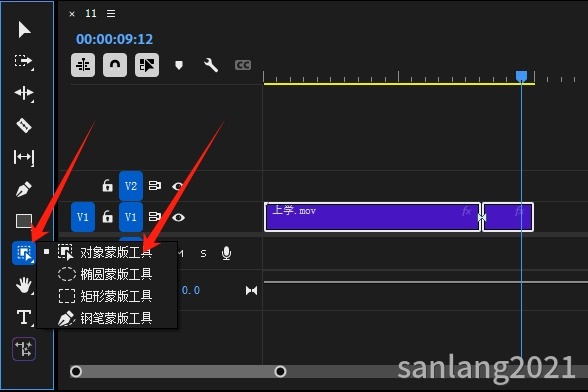
Task: Click the bowtie icon on mix track
Action: coord(251,290)
